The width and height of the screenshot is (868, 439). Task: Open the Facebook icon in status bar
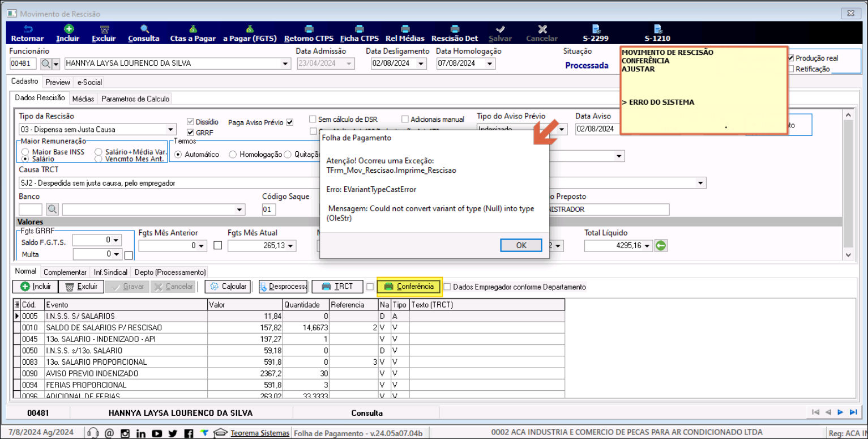coord(189,433)
